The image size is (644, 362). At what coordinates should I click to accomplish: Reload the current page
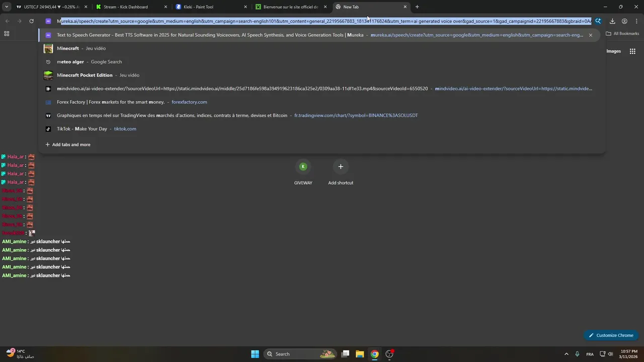coord(31,21)
